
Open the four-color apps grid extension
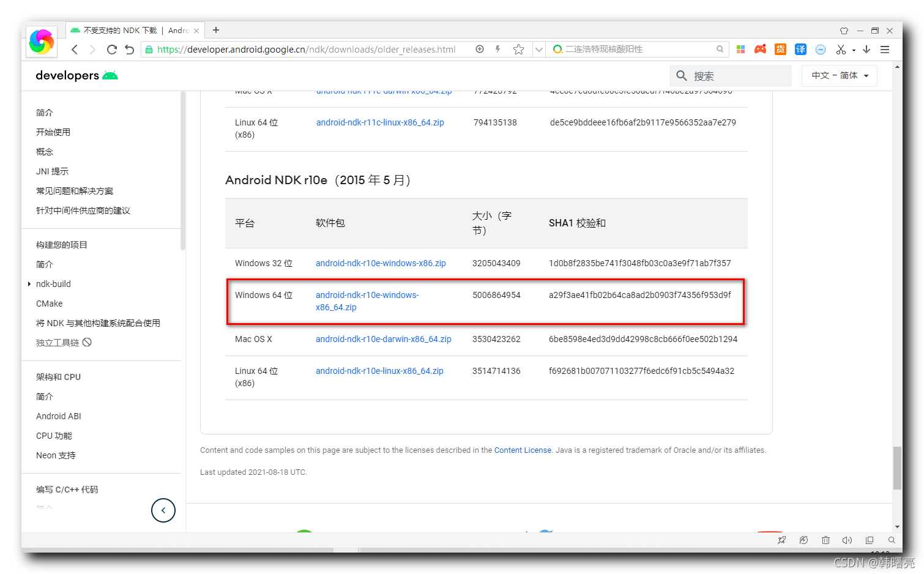tap(740, 50)
